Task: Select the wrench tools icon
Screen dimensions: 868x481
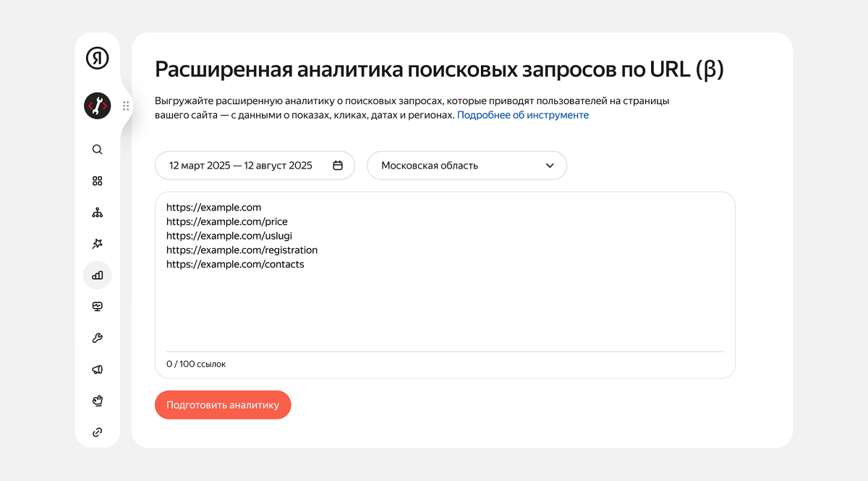Action: coord(97,338)
